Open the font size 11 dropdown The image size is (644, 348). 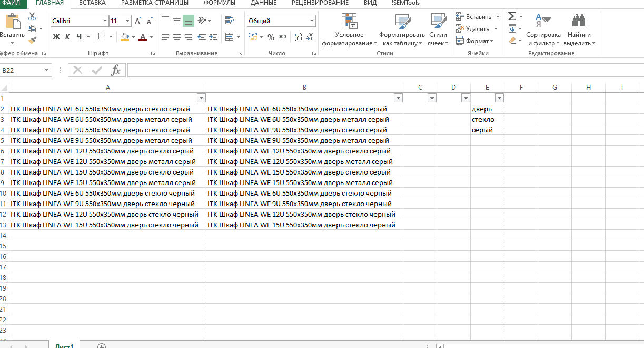click(127, 21)
